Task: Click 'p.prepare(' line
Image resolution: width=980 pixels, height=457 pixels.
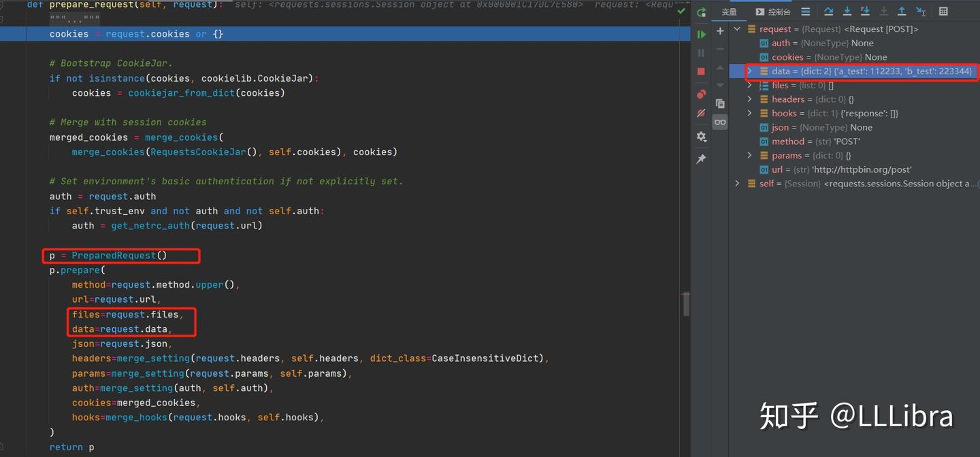Action: pos(78,270)
